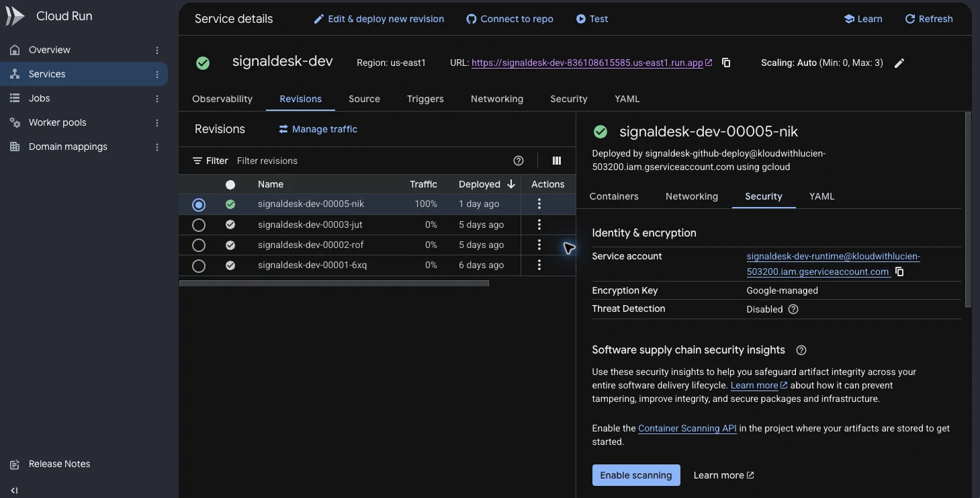Open the Overview kebab menu in sidebar

[157, 50]
